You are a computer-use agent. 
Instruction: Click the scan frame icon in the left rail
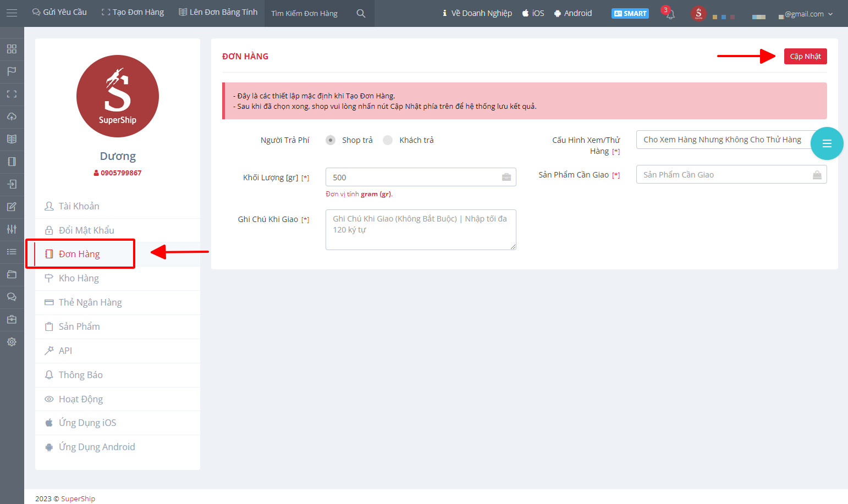(x=12, y=94)
